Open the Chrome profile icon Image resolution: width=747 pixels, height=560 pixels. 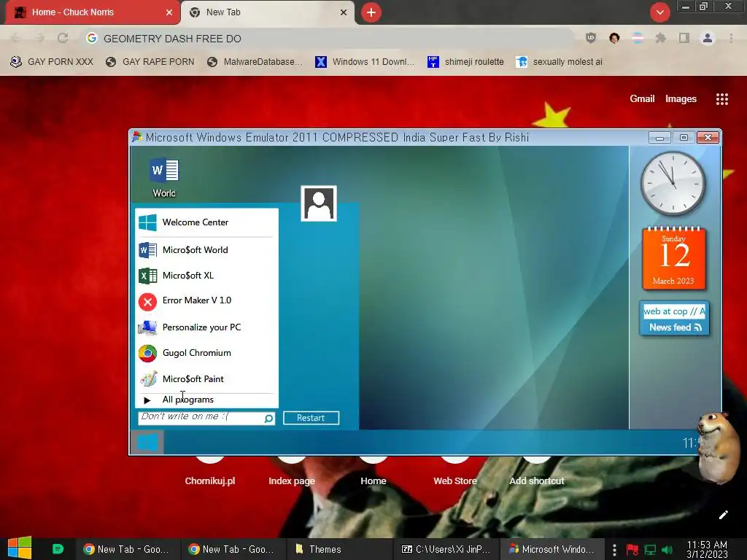tap(708, 38)
